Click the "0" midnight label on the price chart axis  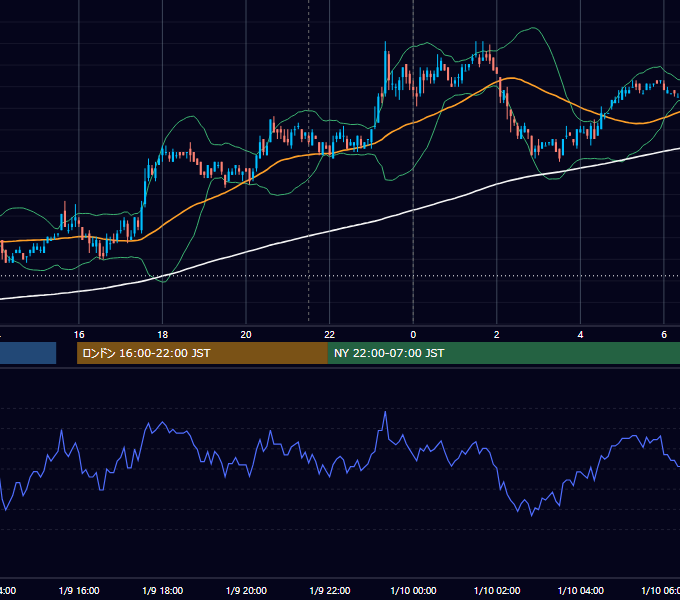tap(413, 335)
